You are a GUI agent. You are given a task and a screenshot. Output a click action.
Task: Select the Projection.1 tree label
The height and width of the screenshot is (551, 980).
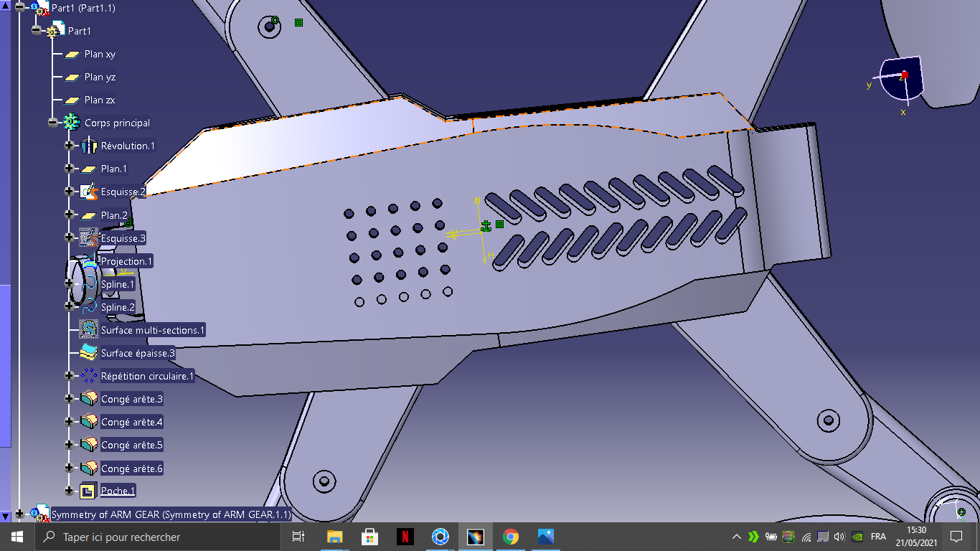click(127, 261)
